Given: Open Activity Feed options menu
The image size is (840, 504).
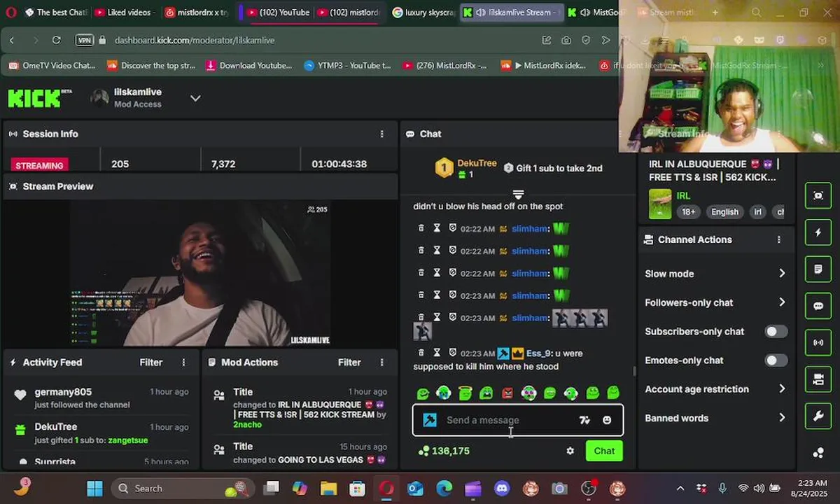Looking at the screenshot, I should point(184,363).
